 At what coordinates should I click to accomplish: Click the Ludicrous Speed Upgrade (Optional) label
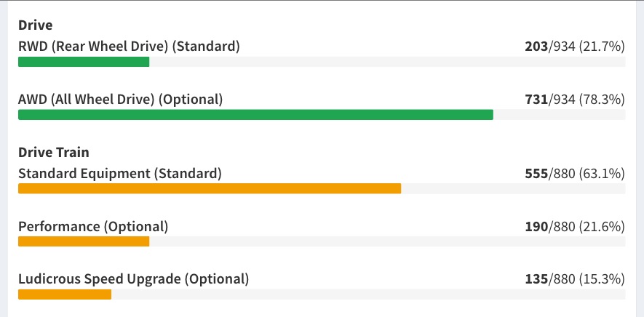point(133,279)
